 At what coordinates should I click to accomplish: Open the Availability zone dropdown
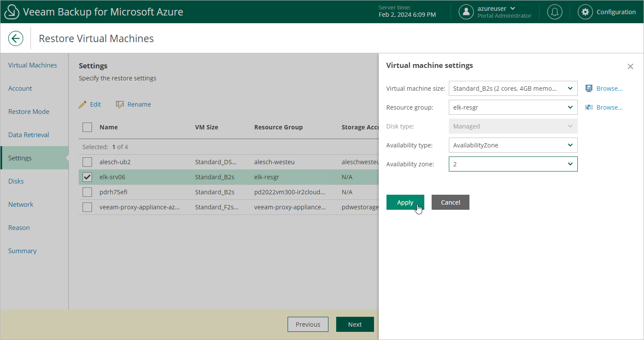[513, 164]
